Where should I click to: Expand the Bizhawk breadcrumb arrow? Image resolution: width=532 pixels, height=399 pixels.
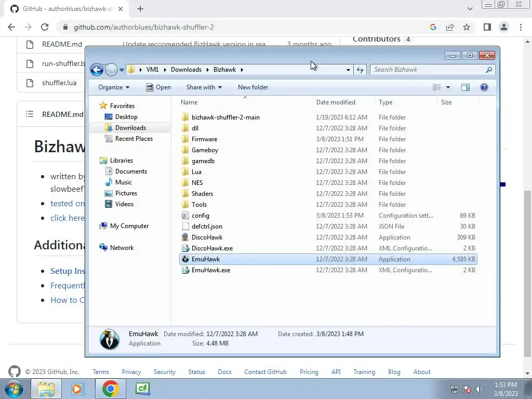pos(242,70)
